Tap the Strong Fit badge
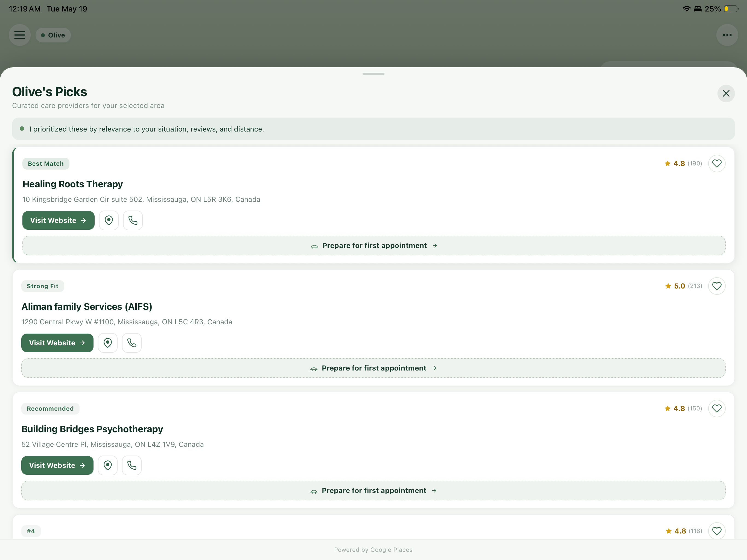This screenshot has width=747, height=560. click(x=43, y=286)
